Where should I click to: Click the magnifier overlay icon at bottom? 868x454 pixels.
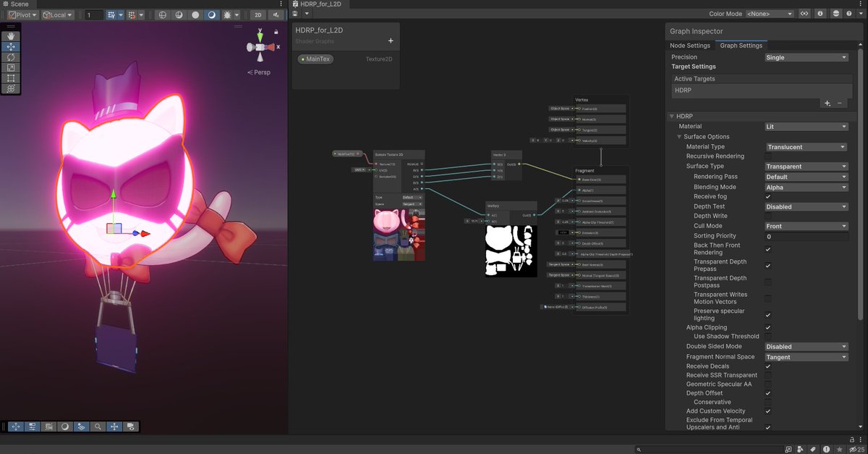pyautogui.click(x=98, y=426)
